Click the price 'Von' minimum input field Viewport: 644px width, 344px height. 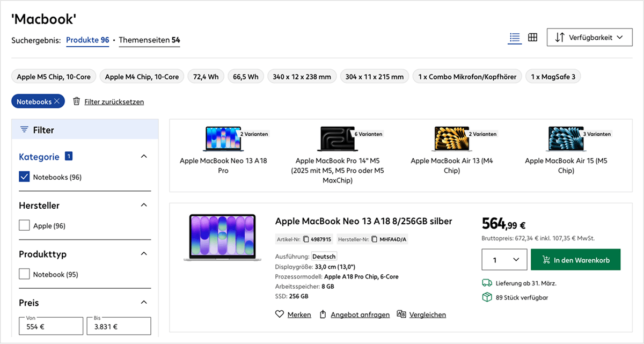pos(51,326)
